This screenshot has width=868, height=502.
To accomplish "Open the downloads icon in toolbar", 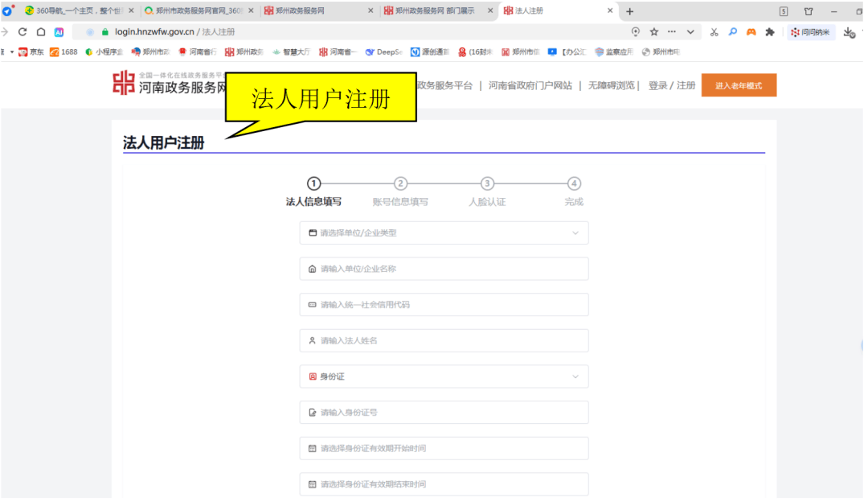I will tap(849, 32).
